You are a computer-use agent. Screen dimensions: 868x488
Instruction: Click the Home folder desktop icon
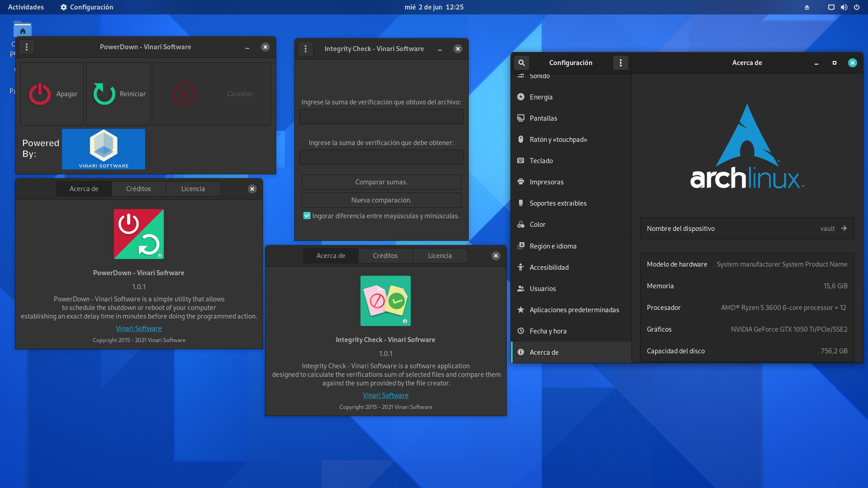(x=22, y=29)
